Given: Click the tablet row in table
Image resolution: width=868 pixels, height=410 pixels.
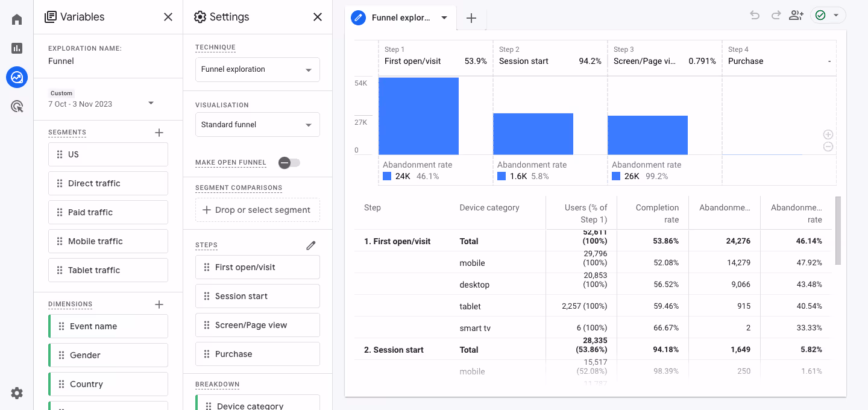Looking at the screenshot, I should (593, 306).
